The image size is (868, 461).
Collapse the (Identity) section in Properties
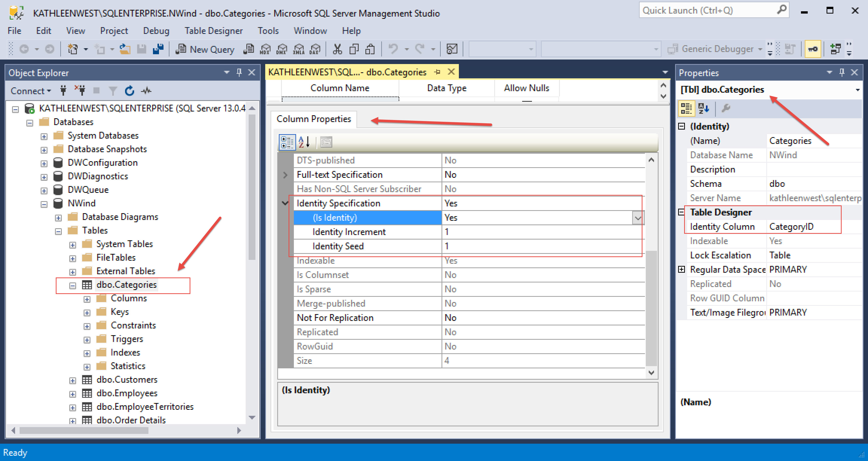point(681,126)
